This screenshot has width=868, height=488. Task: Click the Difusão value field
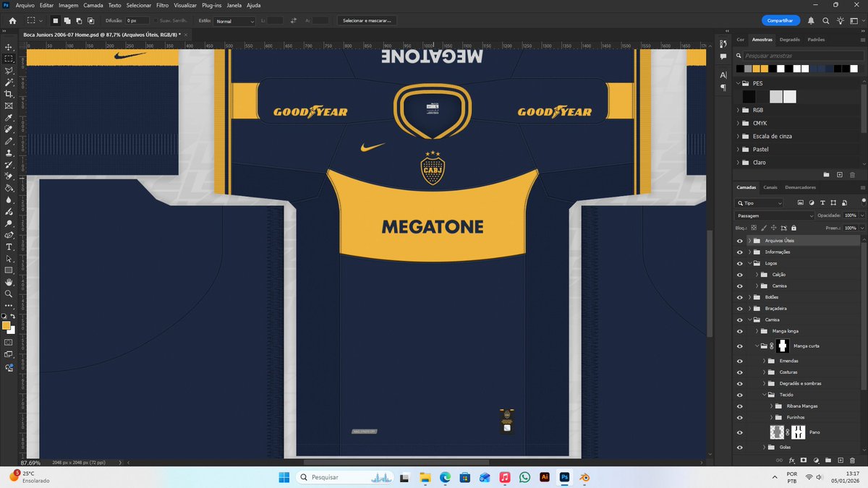pos(137,21)
